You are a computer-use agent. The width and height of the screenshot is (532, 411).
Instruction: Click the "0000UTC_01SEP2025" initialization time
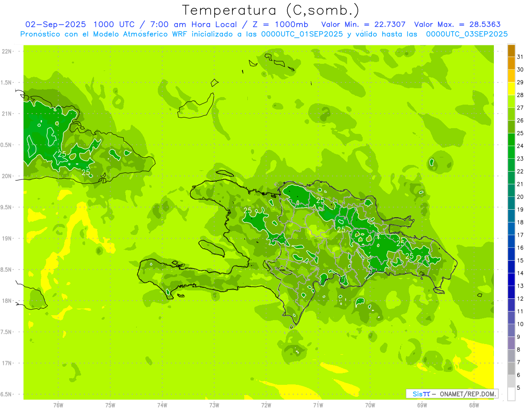tap(302, 34)
